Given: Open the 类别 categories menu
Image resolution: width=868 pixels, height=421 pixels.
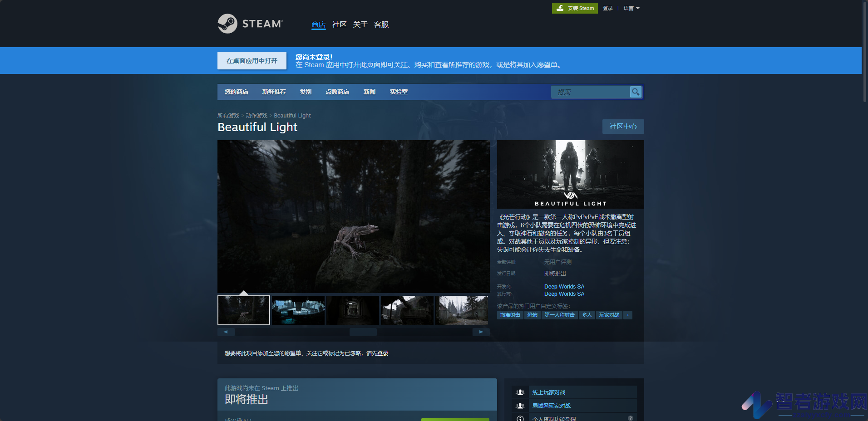Looking at the screenshot, I should [x=306, y=92].
